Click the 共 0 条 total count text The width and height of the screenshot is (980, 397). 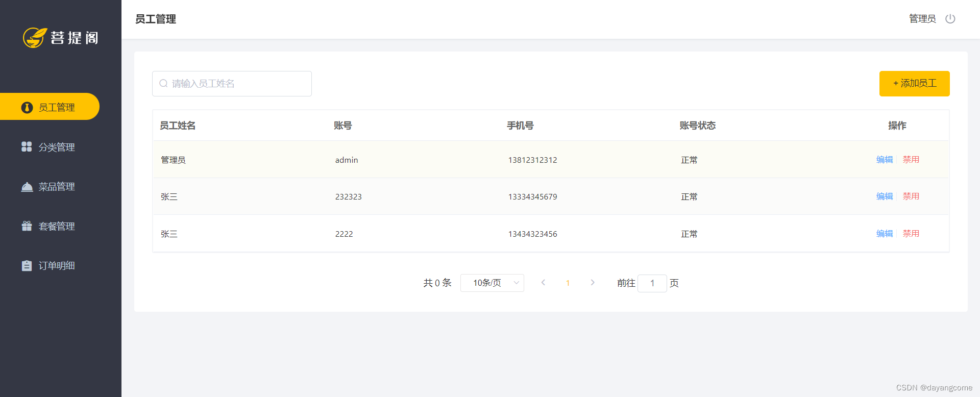(x=437, y=283)
